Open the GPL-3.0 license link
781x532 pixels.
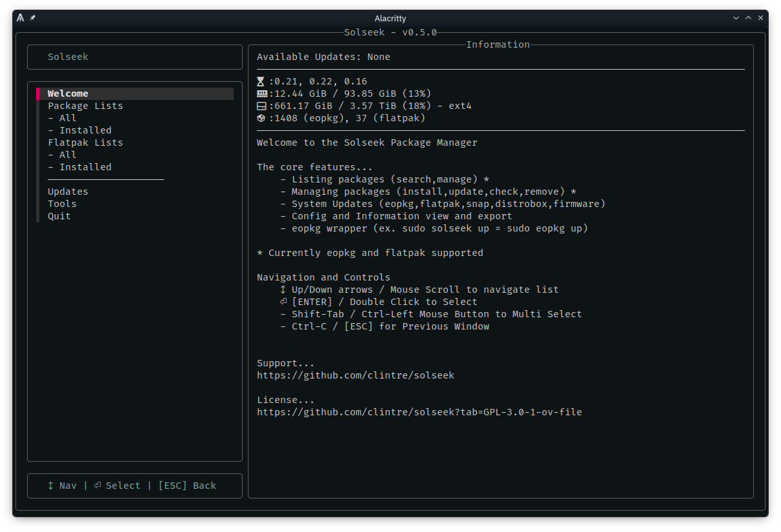point(420,412)
